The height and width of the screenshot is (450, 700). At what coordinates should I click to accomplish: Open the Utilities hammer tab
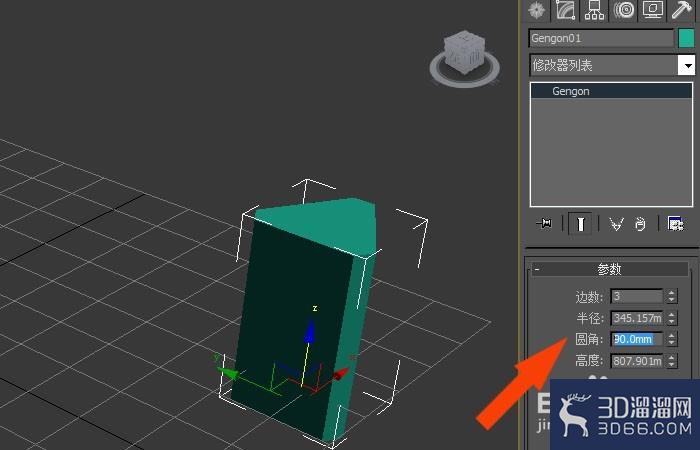[682, 10]
